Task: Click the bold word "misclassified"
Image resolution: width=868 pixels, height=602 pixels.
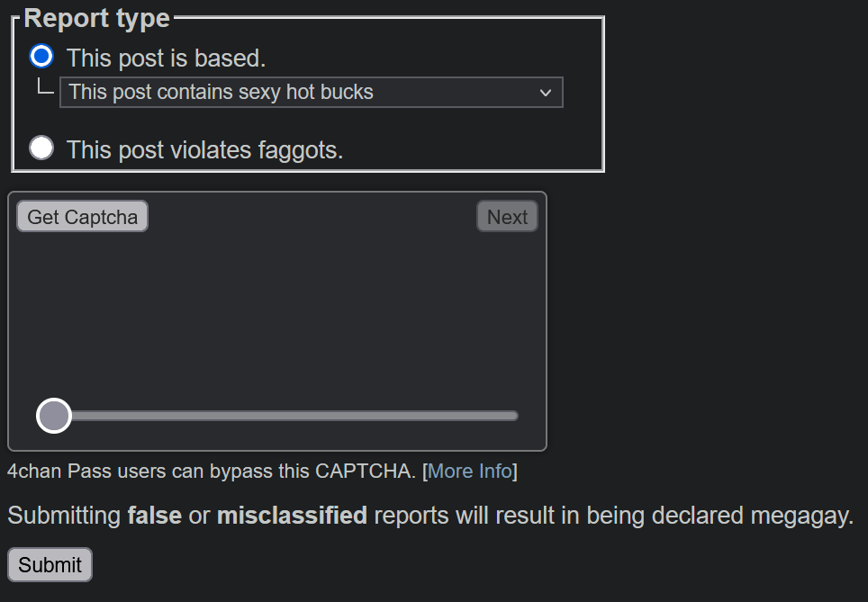Action: [292, 515]
